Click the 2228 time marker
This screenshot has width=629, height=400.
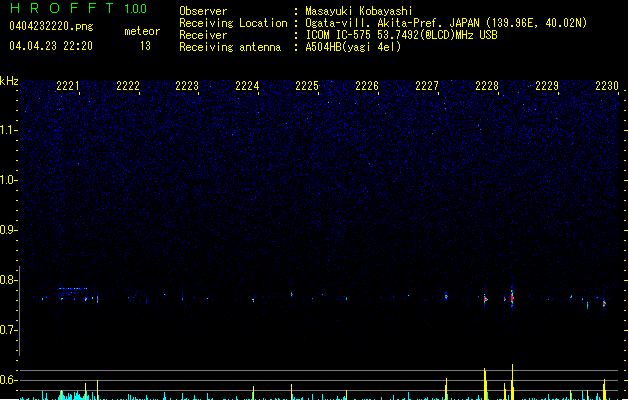coord(487,86)
